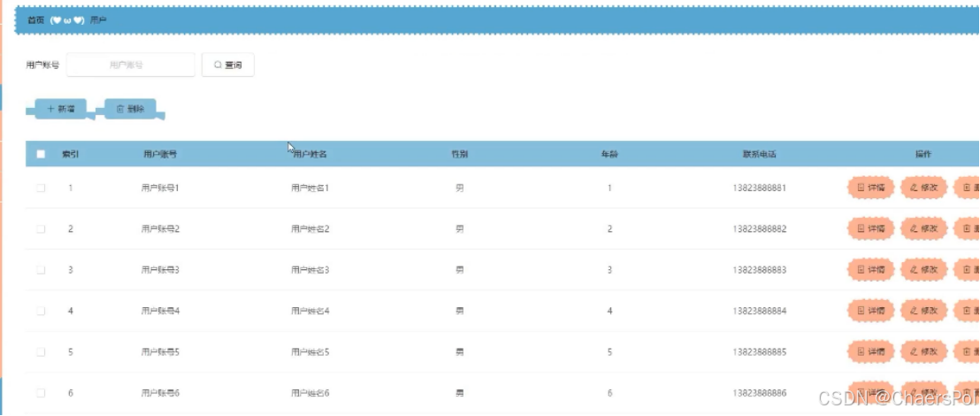
Task: Click the 用户 breadcrumb item
Action: point(98,20)
